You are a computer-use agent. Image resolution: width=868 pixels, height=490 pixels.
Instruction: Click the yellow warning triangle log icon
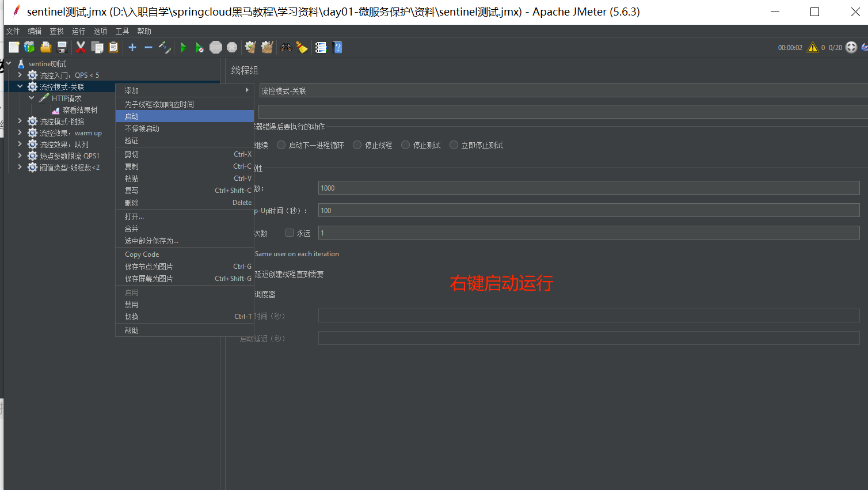[813, 47]
